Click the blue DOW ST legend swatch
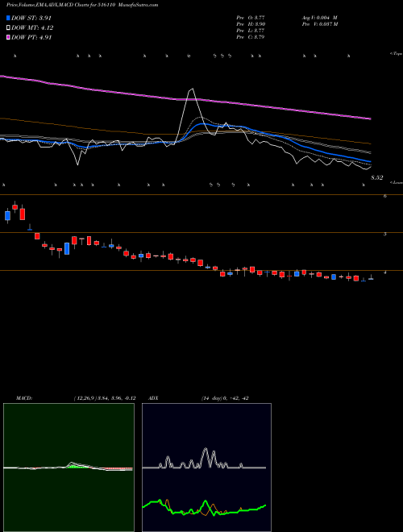The width and height of the screenshot is (403, 532). [x=8, y=18]
